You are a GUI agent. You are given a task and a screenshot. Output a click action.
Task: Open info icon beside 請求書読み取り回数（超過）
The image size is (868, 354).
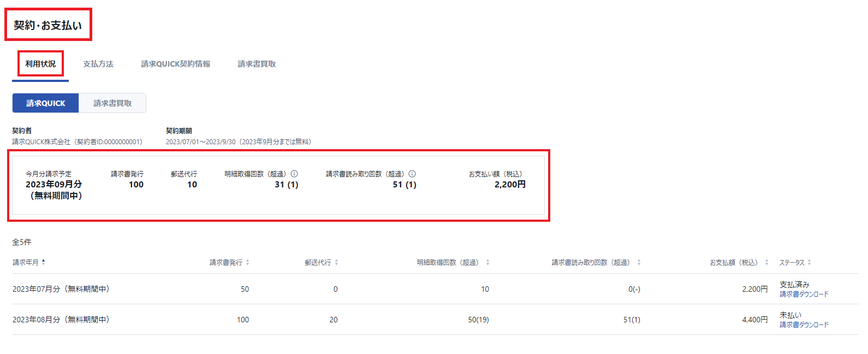point(412,174)
